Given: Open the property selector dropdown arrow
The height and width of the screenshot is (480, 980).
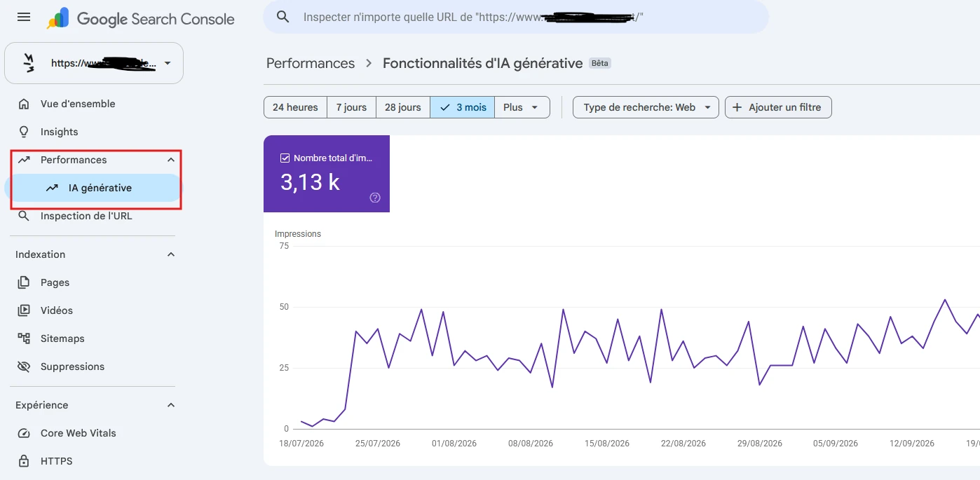Looking at the screenshot, I should pyautogui.click(x=168, y=63).
